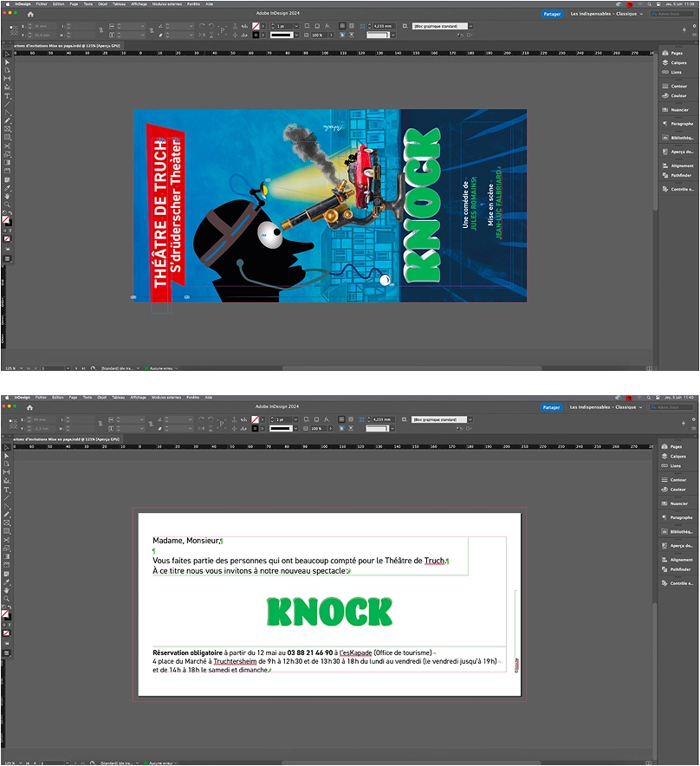Select the Direct Selection tool in top window
Screen dimensions: 700x766
pyautogui.click(x=7, y=62)
